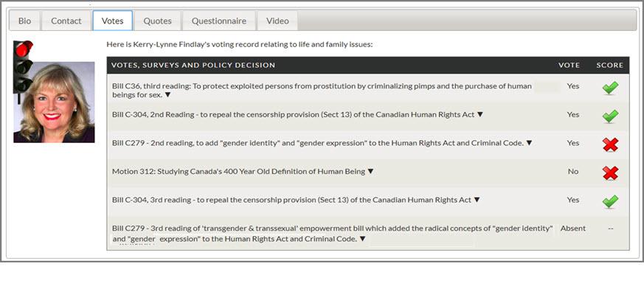The image size is (644, 286).
Task: Click green checkmark for Bill C-304 3rd reading
Action: coord(610,201)
